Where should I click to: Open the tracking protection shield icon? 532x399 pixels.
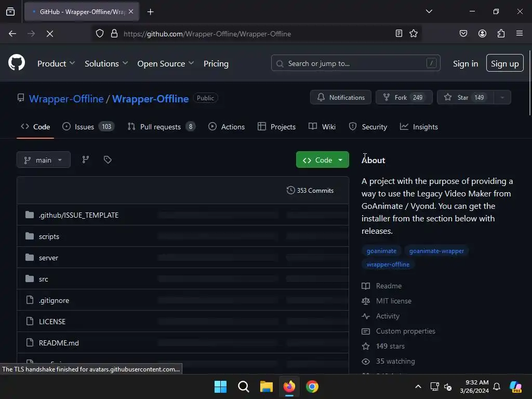pyautogui.click(x=100, y=34)
